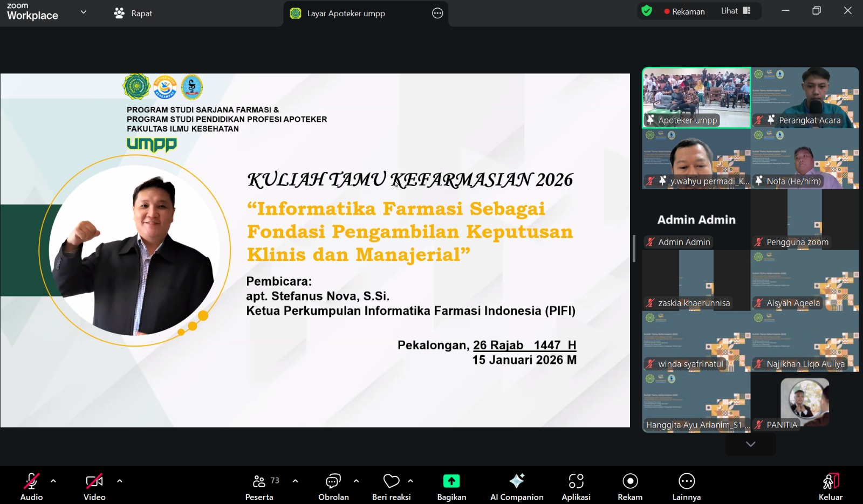Start recording with Rekam icon

point(630,481)
